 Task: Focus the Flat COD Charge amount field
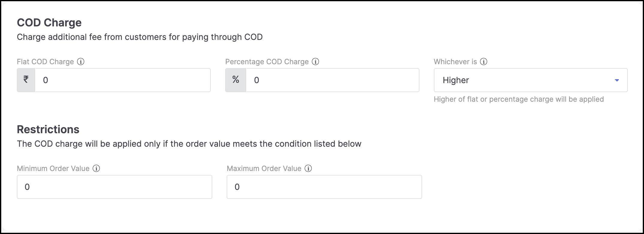point(123,80)
